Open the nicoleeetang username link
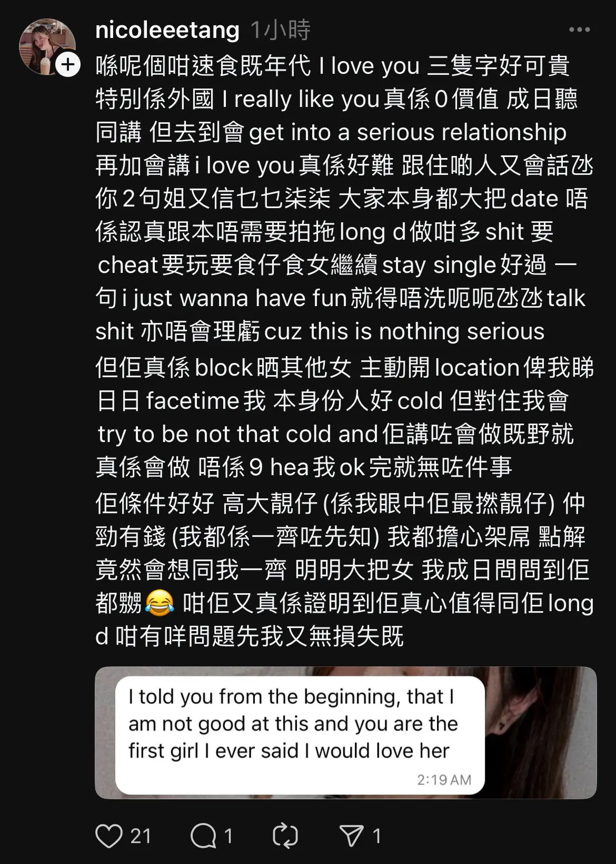The width and height of the screenshot is (616, 864). tap(167, 30)
